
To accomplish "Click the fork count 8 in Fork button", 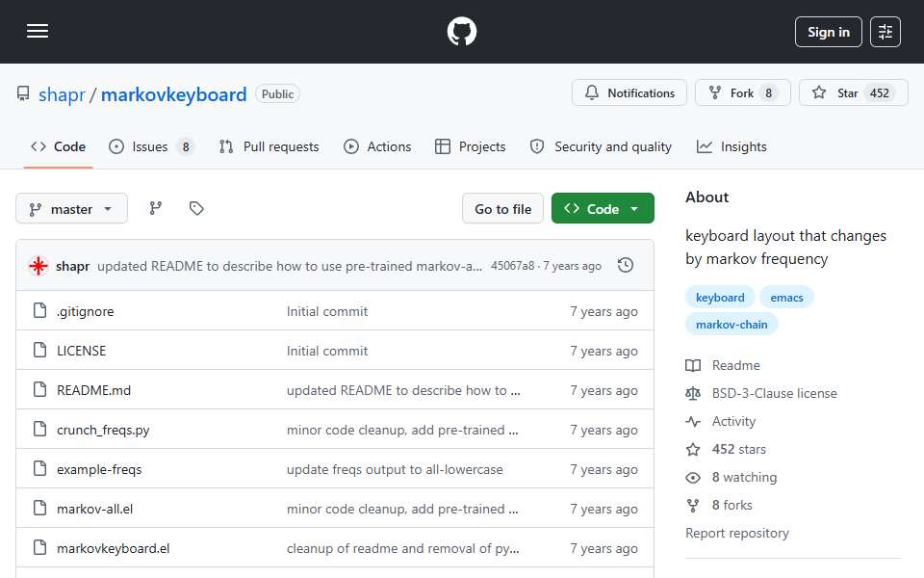I will (768, 93).
